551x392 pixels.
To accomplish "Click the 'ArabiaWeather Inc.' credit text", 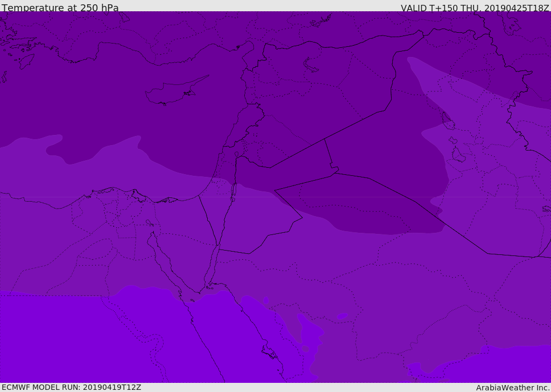I will [513, 388].
